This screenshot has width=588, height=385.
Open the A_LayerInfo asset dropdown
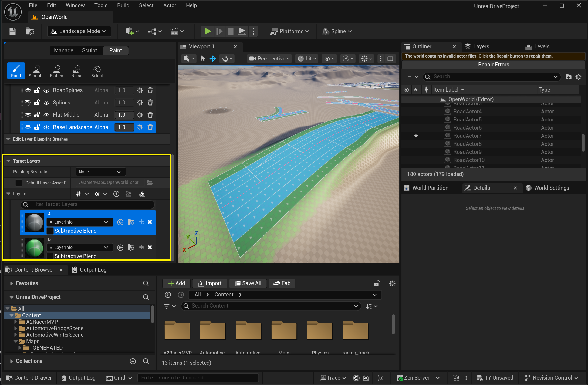click(80, 222)
